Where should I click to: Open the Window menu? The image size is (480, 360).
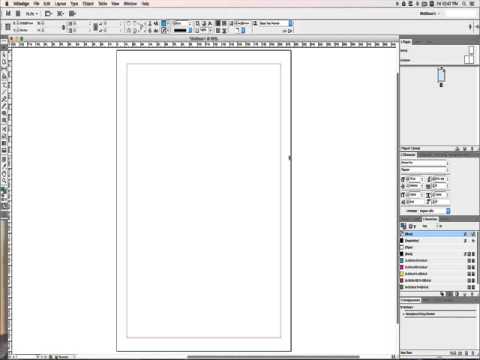point(130,4)
